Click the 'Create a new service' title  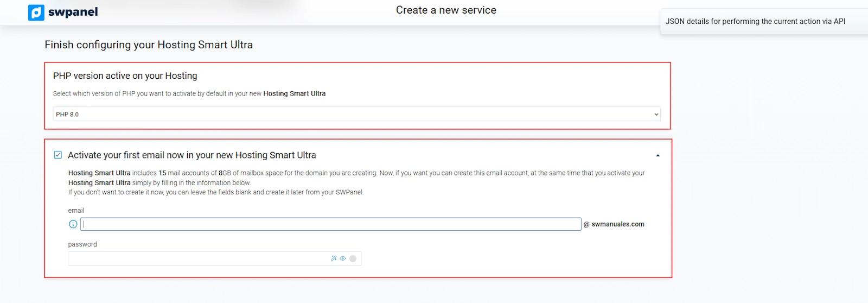click(446, 10)
